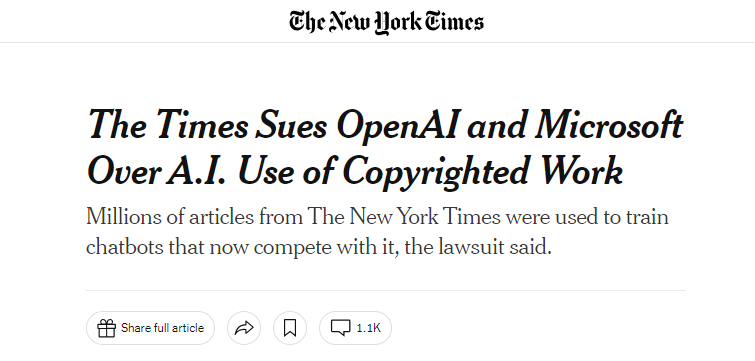Save article with the bookmark icon
Image resolution: width=755 pixels, height=361 pixels.
point(290,328)
